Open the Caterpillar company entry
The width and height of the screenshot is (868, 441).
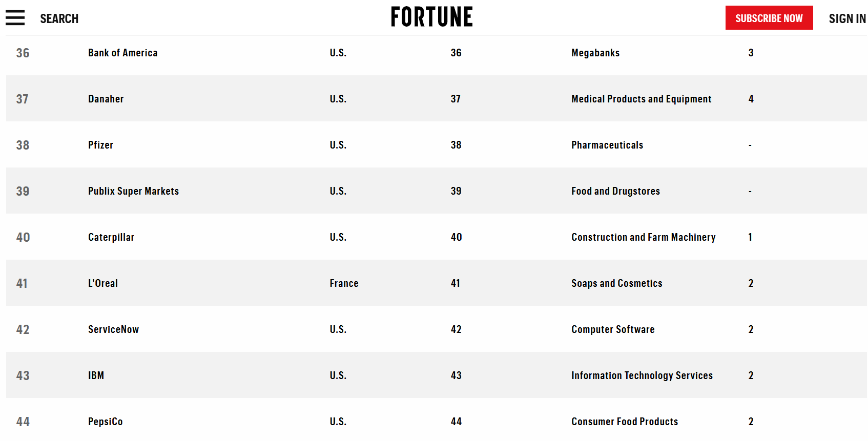pos(111,237)
